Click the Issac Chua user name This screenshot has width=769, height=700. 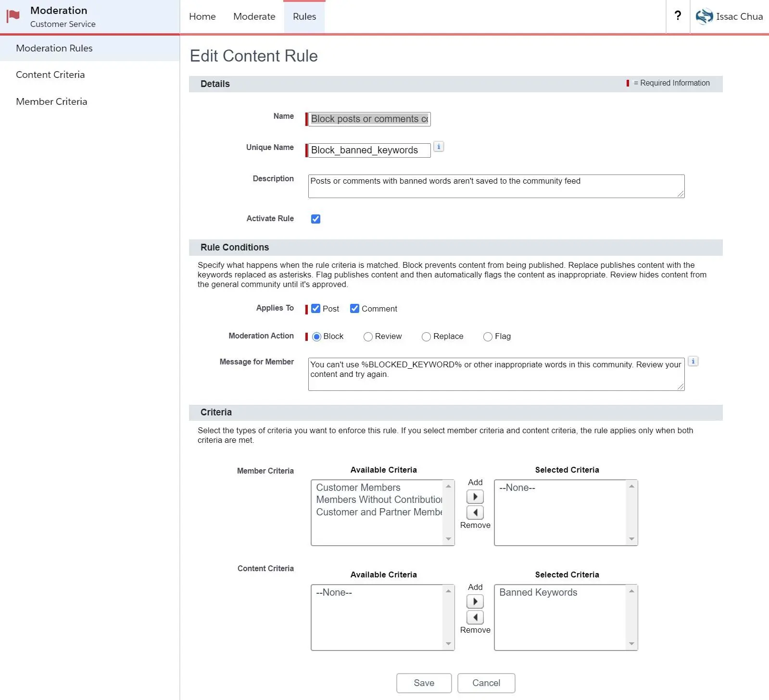pos(739,16)
